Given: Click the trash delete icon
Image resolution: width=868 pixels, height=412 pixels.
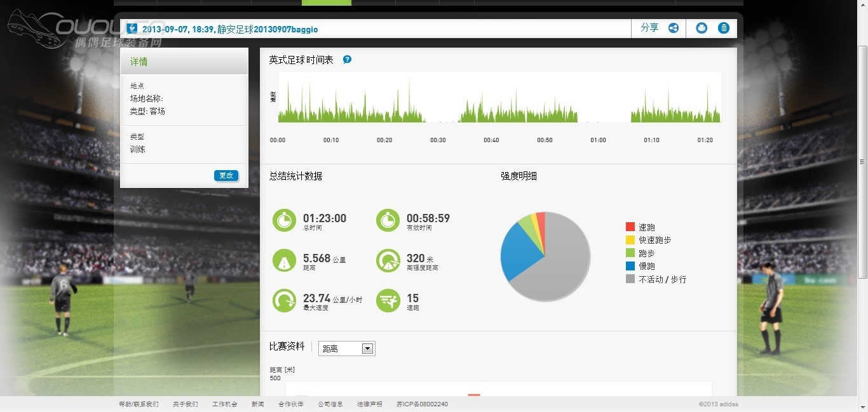Looking at the screenshot, I should (724, 28).
